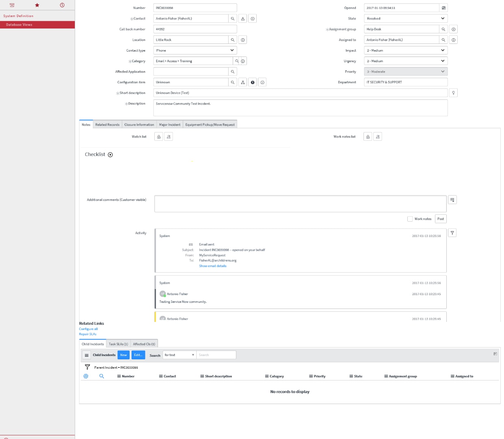This screenshot has width=504, height=439.
Task: Open the Configure all link
Action: [x=89, y=329]
